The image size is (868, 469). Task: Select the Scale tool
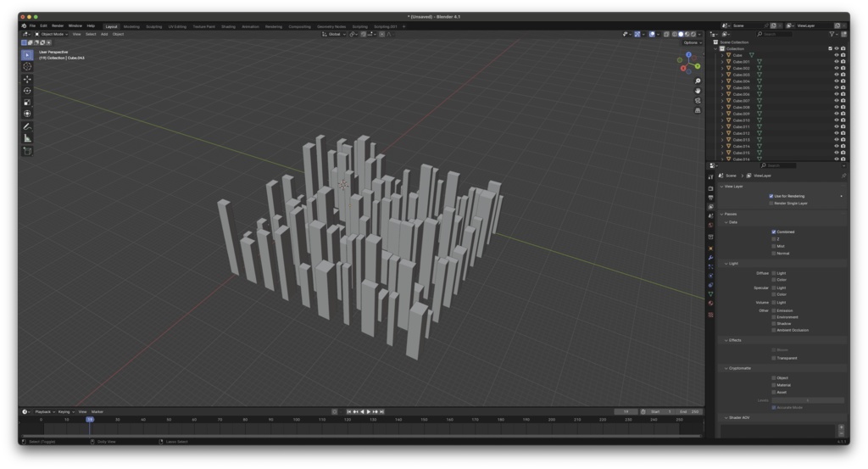pyautogui.click(x=27, y=103)
